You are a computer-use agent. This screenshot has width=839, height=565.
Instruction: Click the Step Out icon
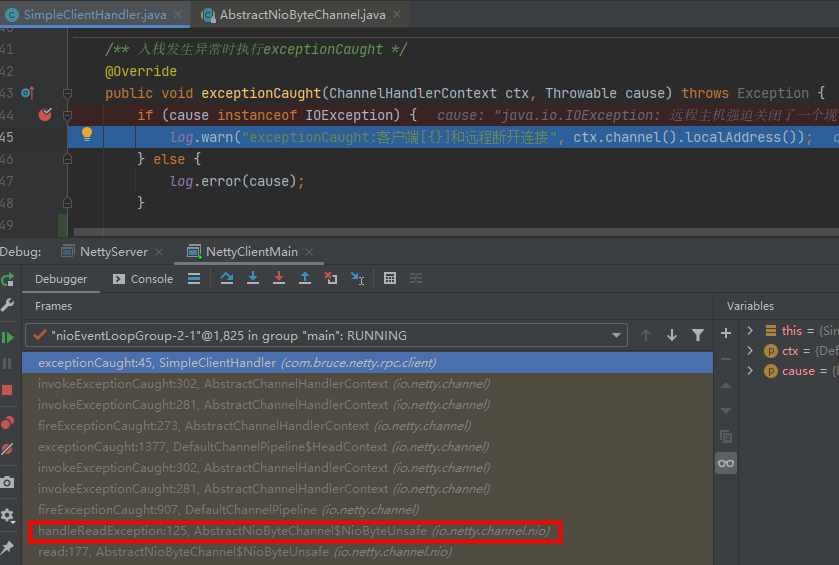click(305, 278)
